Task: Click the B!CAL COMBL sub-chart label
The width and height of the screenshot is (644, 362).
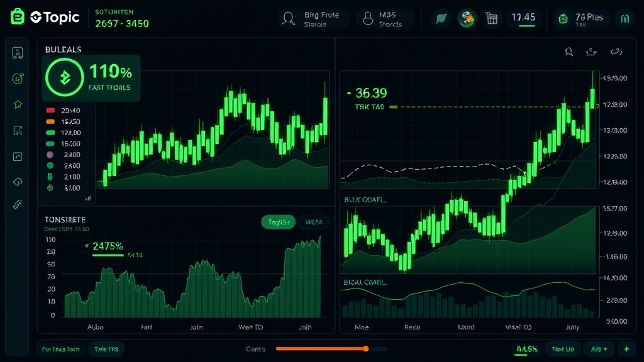Action: point(365,282)
